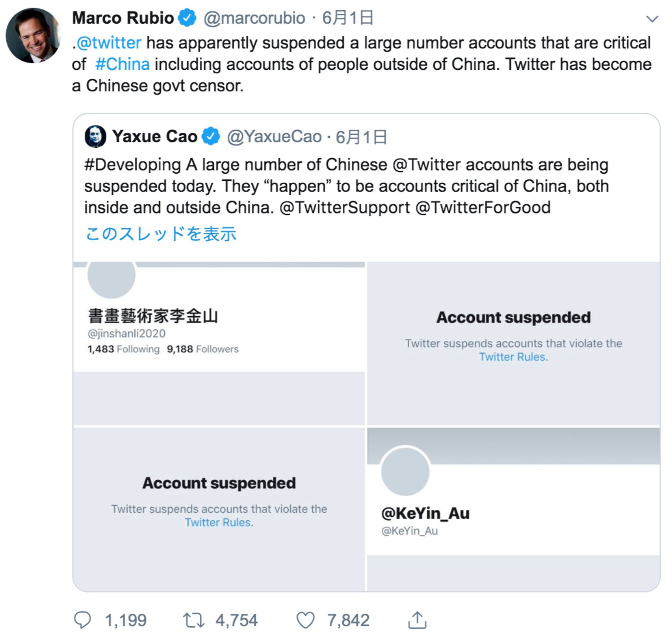672x642 pixels.
Task: Expand the tweet options chevron menu
Action: [x=652, y=19]
